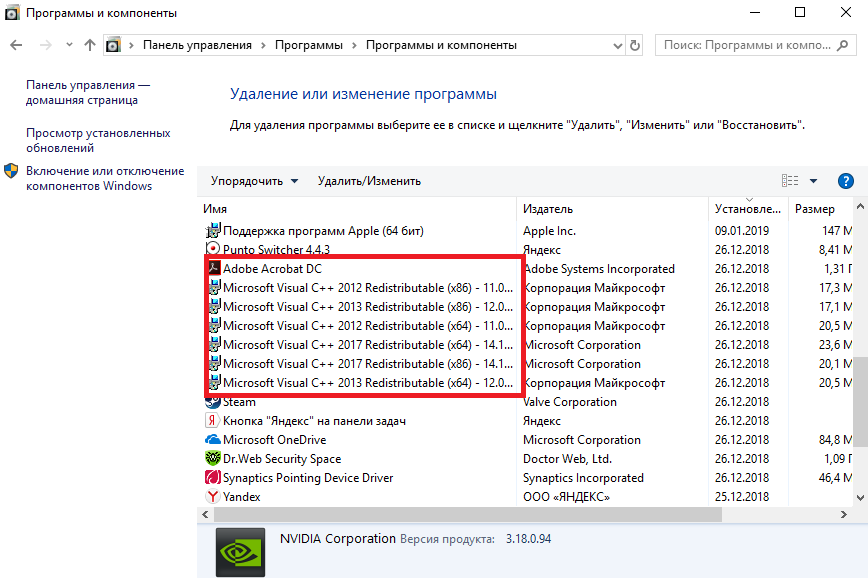Click the vertical scrollbar thumb
The height and width of the screenshot is (578, 868).
[x=860, y=402]
